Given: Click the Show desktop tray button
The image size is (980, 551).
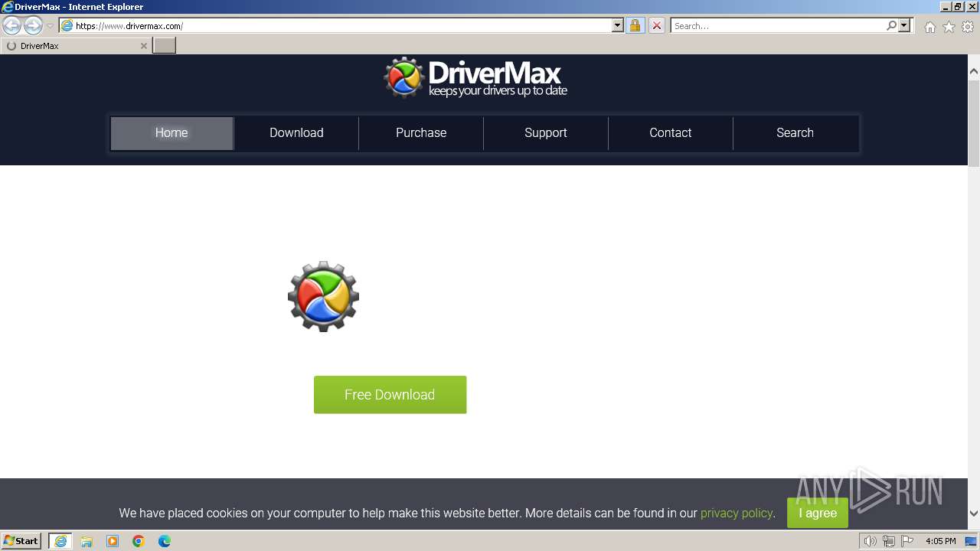Looking at the screenshot, I should coord(971,541).
